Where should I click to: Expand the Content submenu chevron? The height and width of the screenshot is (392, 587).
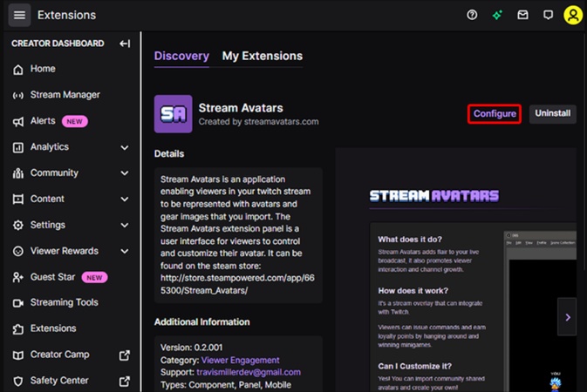click(125, 199)
